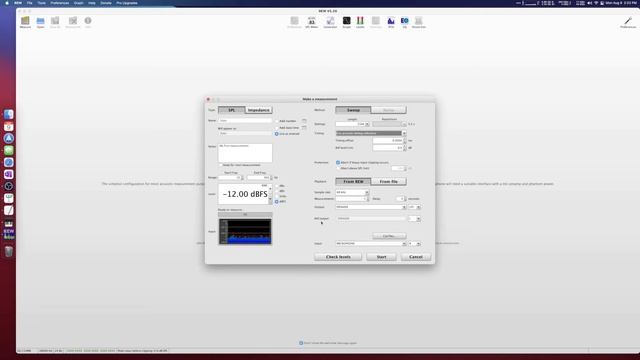Image resolution: width=640 pixels, height=360 pixels.
Task: Click the Open toolbar icon
Action: tap(40, 22)
